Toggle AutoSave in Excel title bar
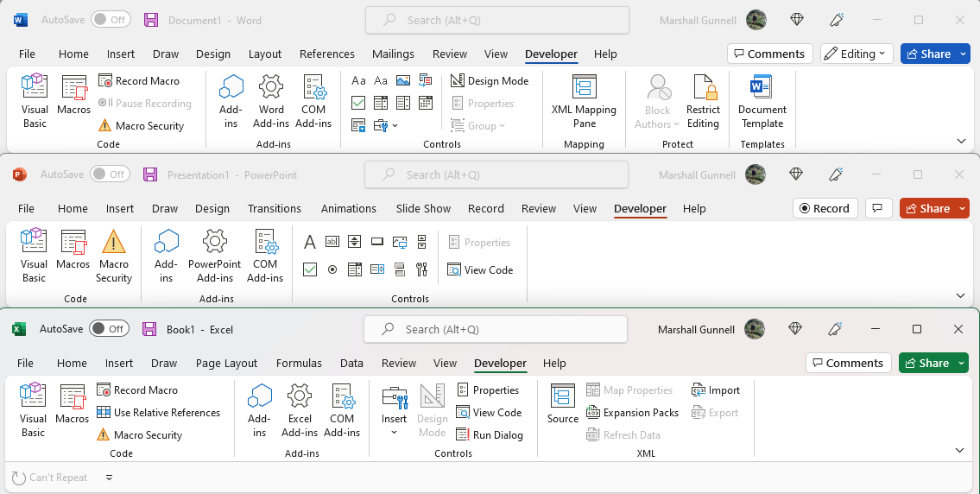Screen dimensions: 980x494 [110, 328]
